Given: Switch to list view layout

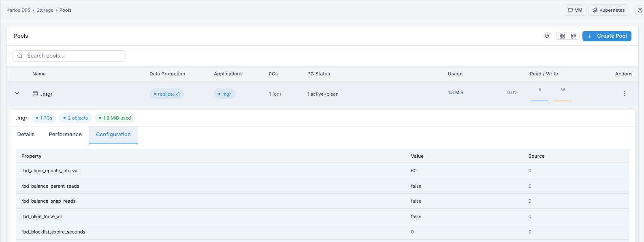Looking at the screenshot, I should pyautogui.click(x=574, y=36).
